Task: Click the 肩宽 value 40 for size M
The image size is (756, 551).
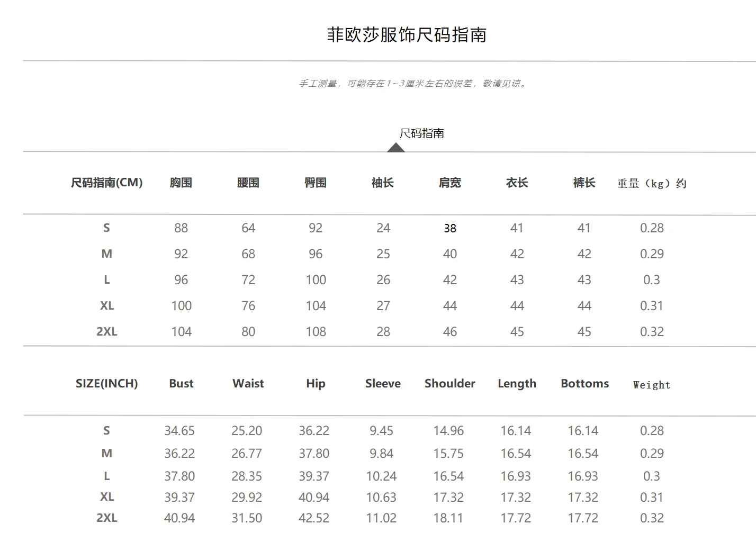Action: click(450, 254)
